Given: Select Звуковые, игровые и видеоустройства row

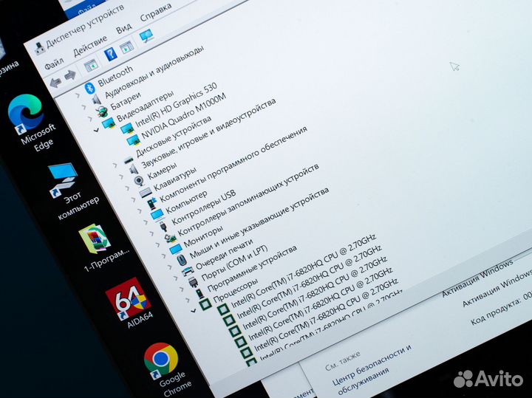Looking at the screenshot, I should tap(208, 133).
